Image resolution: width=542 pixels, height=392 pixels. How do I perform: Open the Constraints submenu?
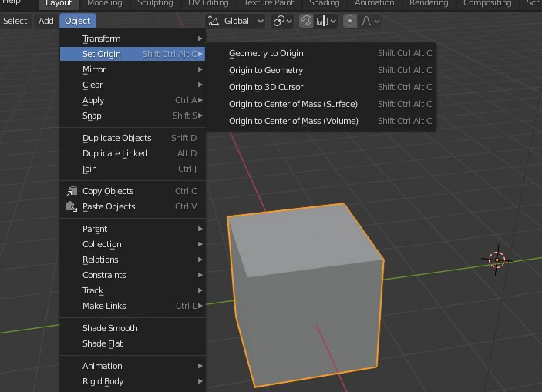click(x=133, y=275)
